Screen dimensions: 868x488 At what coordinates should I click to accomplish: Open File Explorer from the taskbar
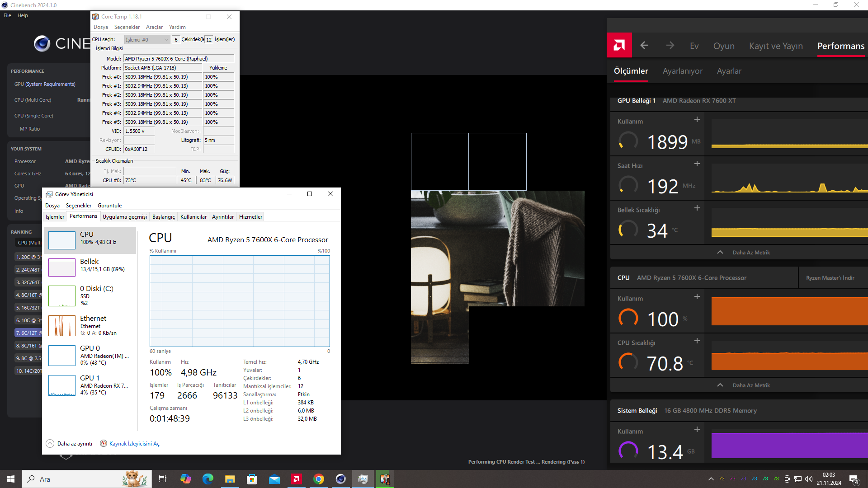[230, 479]
